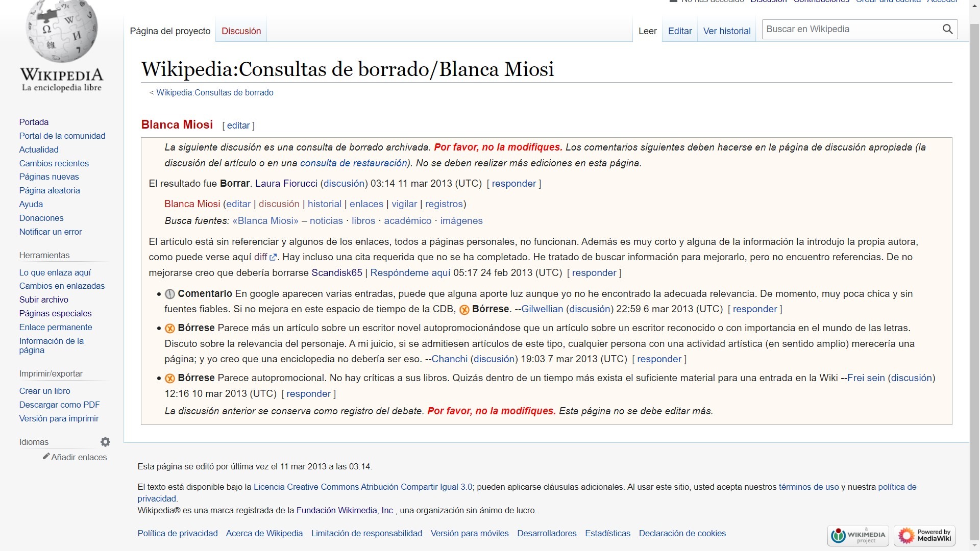Open Licencia Creative Commons link in footer
The width and height of the screenshot is (980, 551).
click(363, 487)
